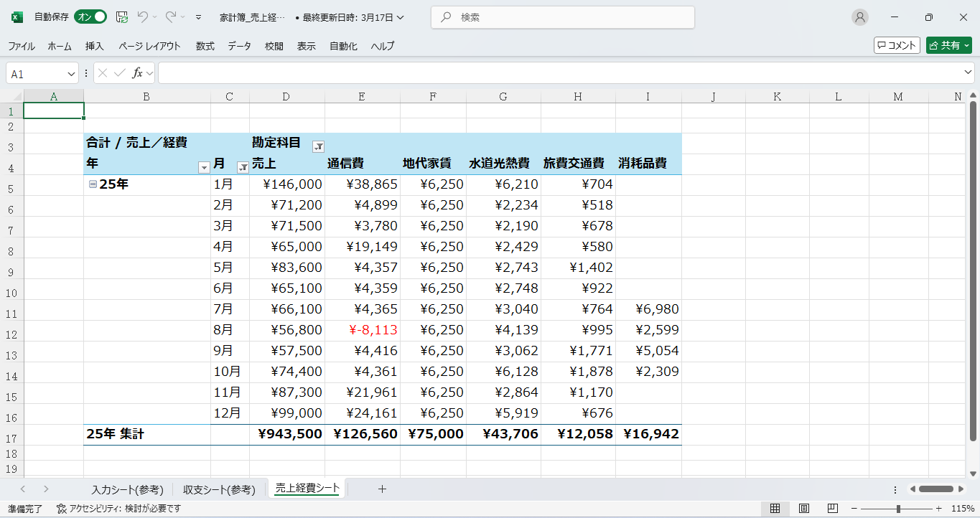Open the 年 field filter dropdown
980x518 pixels.
tap(204, 167)
